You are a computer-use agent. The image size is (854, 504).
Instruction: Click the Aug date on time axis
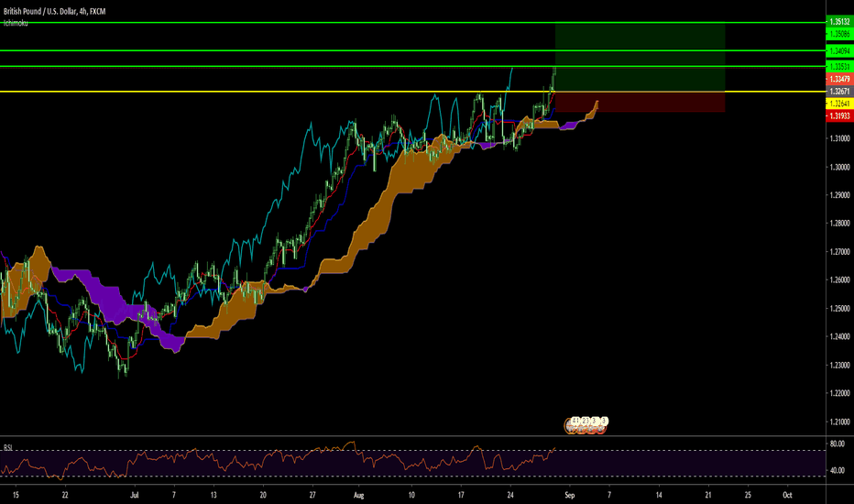(358, 495)
